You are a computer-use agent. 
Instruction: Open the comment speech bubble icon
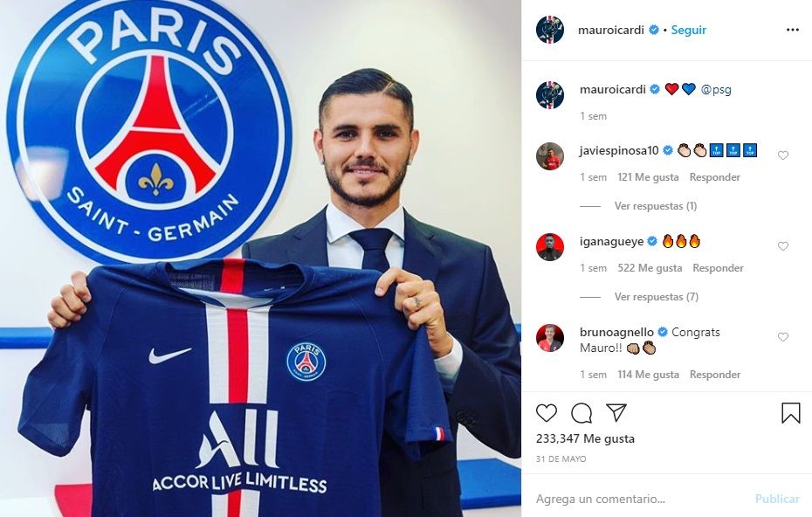click(581, 413)
